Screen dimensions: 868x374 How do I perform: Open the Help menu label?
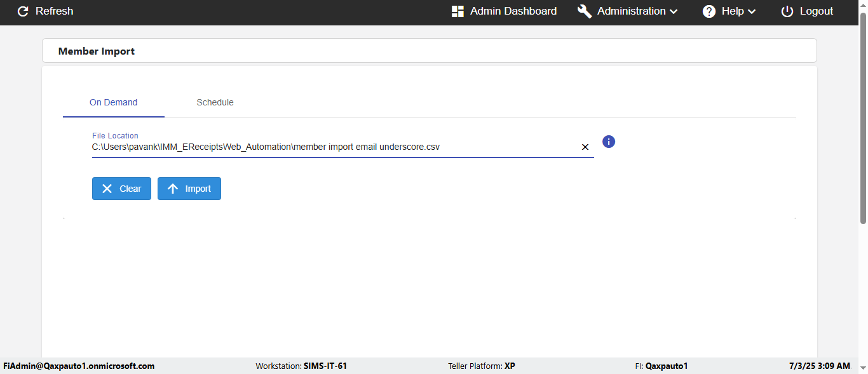[733, 11]
